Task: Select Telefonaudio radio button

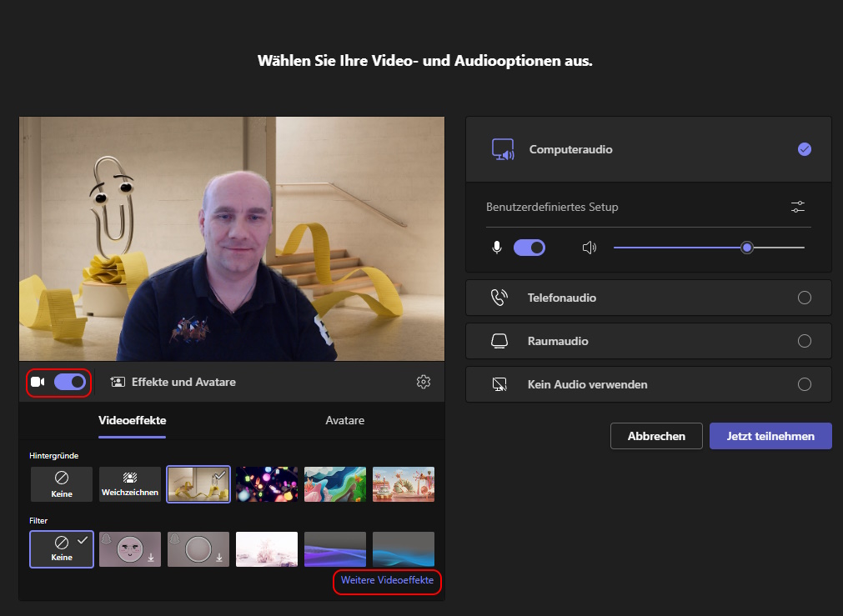Action: coord(805,298)
